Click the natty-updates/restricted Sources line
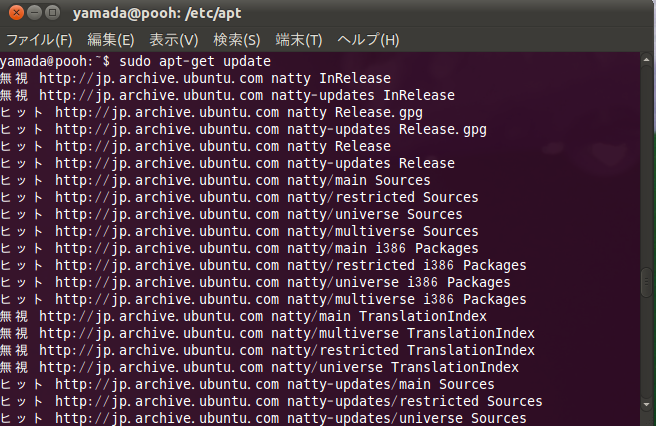Screen dimensions: 656x426 (x=272, y=401)
